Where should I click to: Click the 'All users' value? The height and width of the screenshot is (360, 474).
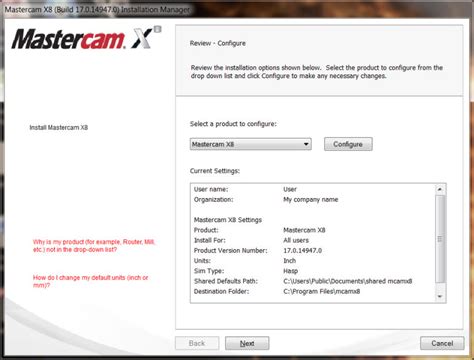tap(296, 240)
